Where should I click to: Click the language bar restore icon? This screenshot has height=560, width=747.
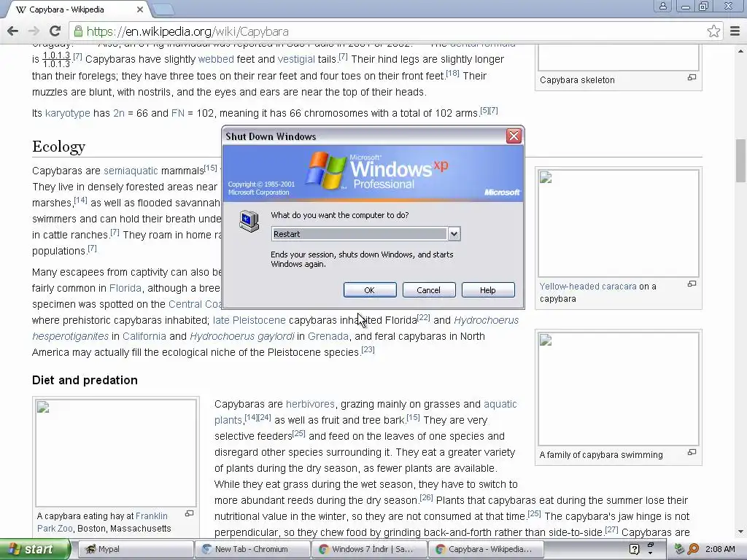(650, 545)
